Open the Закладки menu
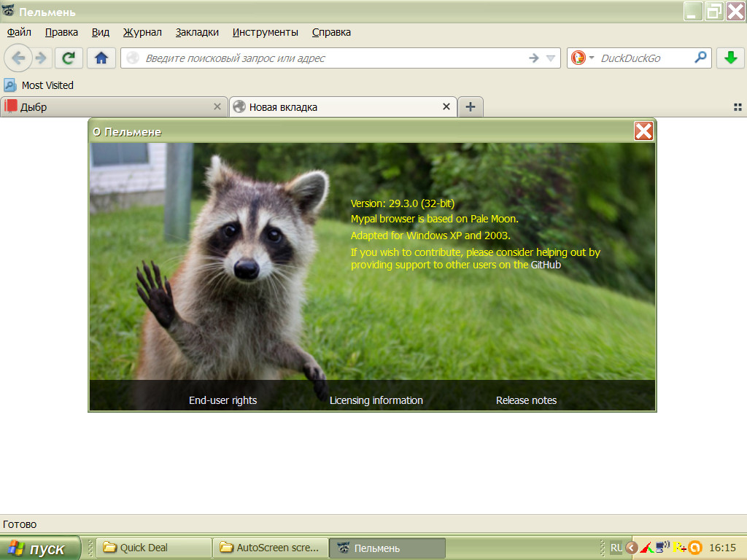The width and height of the screenshot is (747, 560). [197, 32]
